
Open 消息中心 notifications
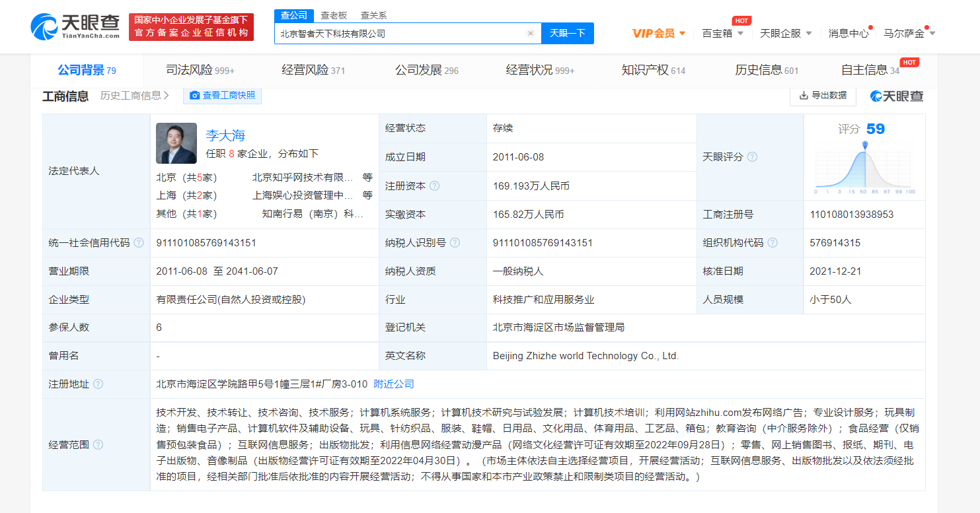(x=848, y=33)
